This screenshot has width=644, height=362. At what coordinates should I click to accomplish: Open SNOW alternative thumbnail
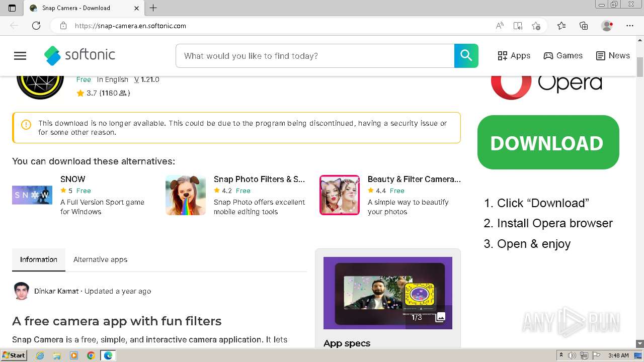coord(32,195)
